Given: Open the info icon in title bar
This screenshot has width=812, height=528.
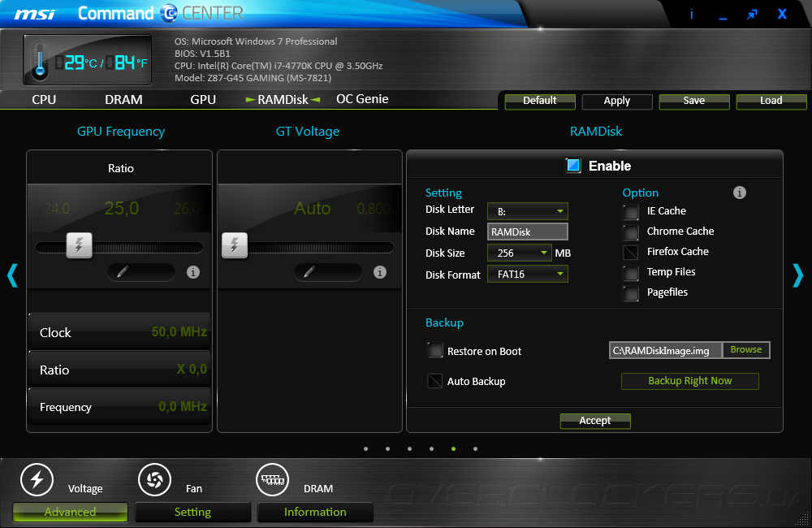Looking at the screenshot, I should 691,14.
